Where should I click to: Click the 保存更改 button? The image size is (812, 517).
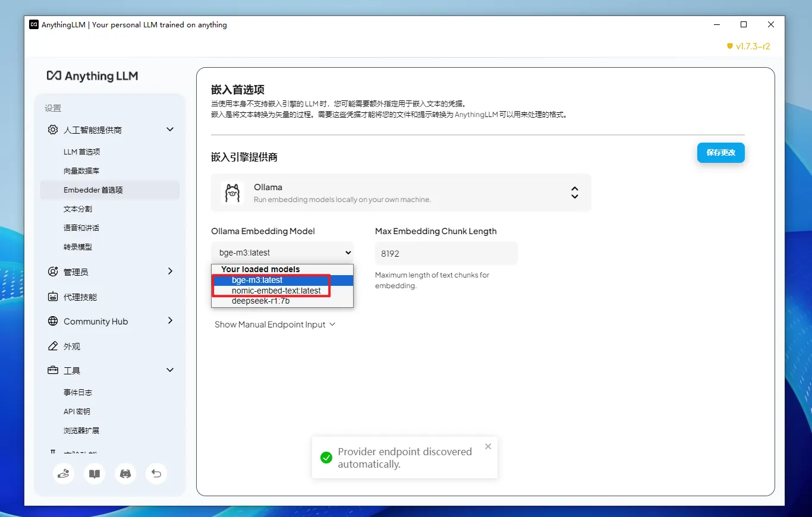coord(720,153)
